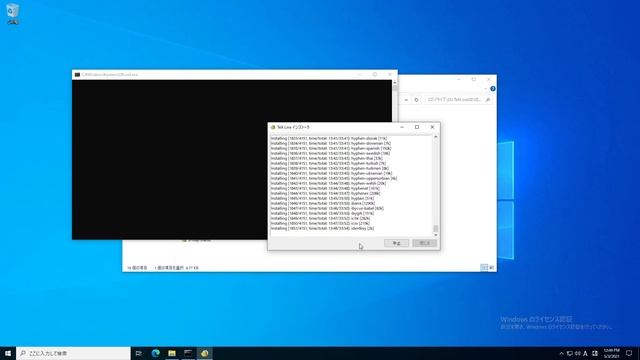This screenshot has height=360, width=640.
Task: Maximize the Command Prompt window
Action: coord(375,75)
